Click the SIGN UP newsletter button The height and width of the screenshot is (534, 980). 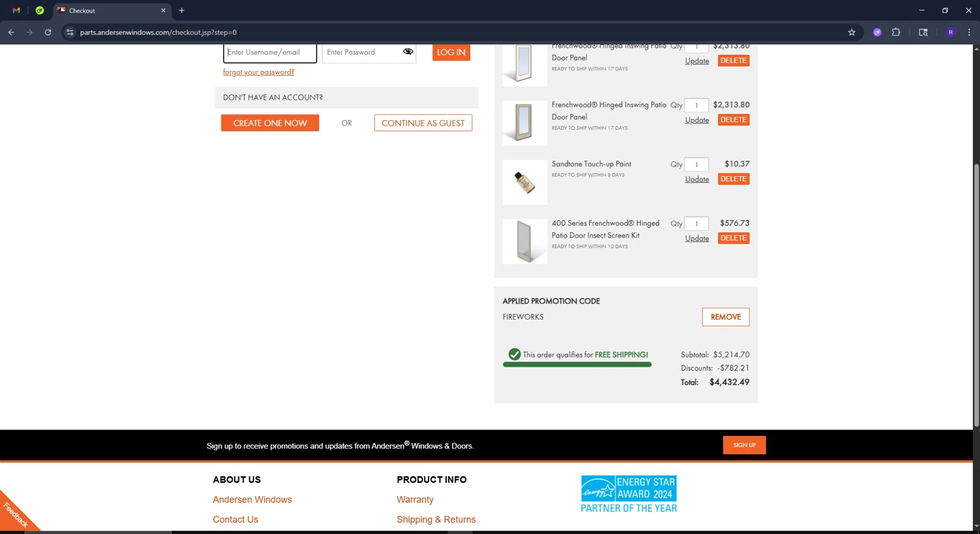(x=744, y=445)
